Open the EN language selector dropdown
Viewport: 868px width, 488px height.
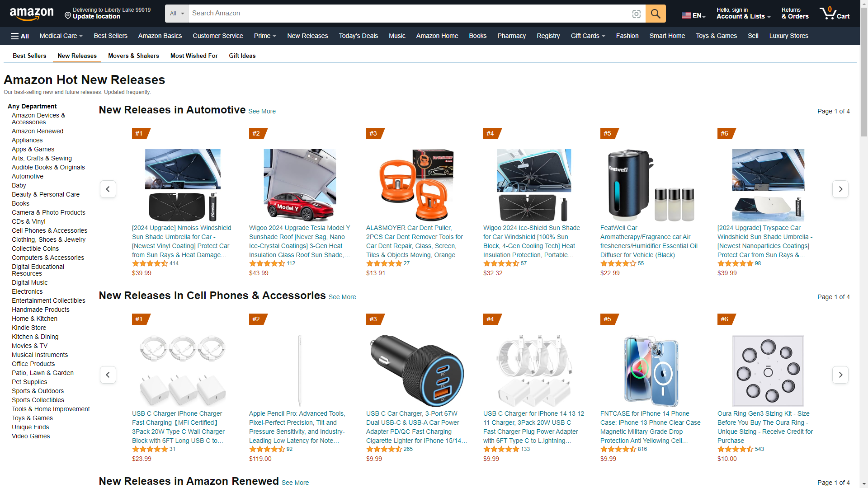point(693,15)
